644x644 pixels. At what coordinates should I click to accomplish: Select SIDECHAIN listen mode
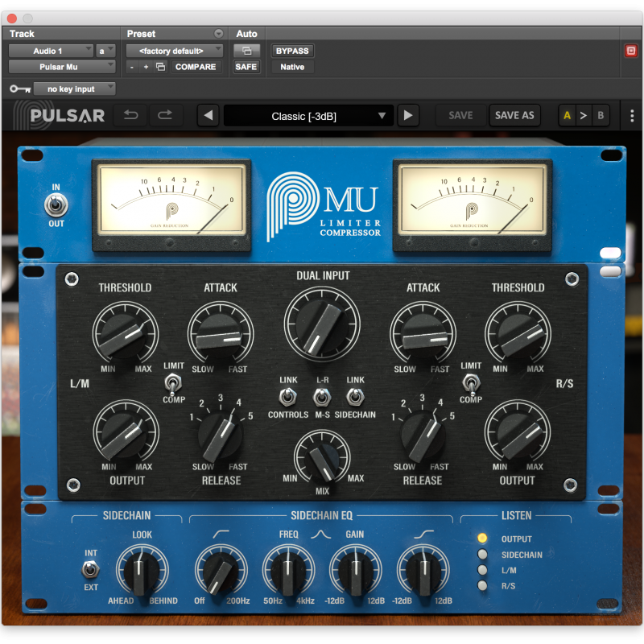point(482,555)
